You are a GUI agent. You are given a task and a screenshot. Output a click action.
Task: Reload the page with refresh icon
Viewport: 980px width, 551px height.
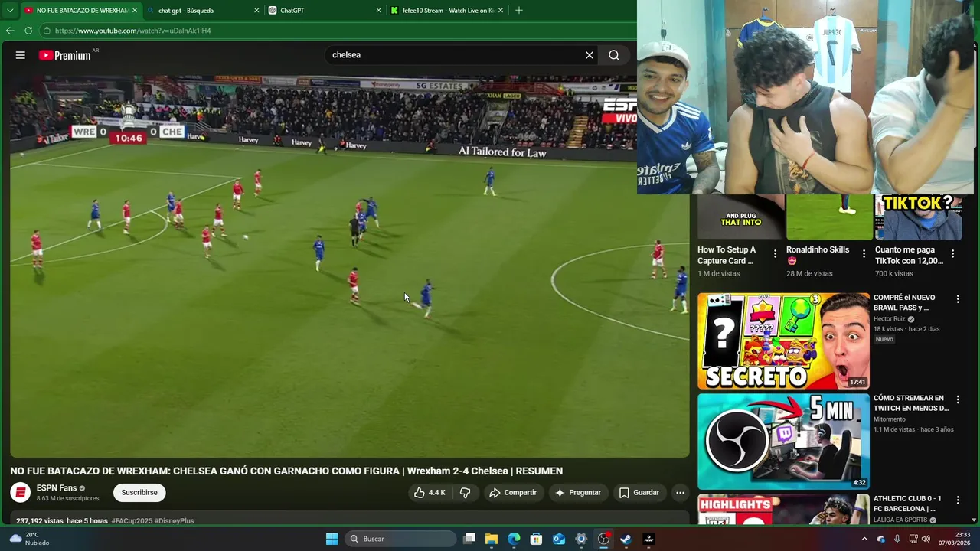[x=28, y=31]
